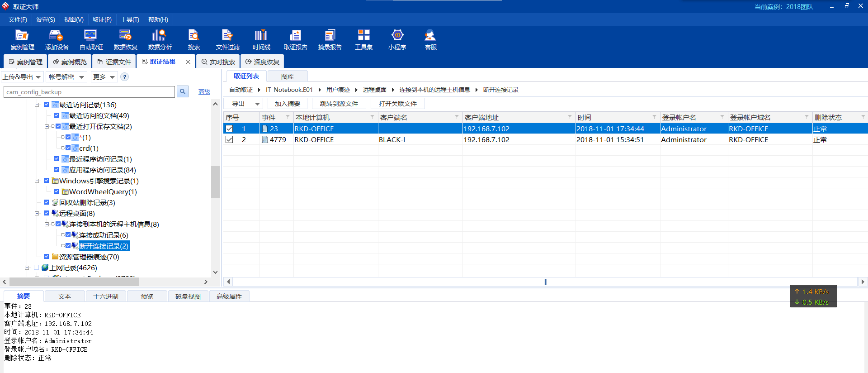Click the 跳转到源文件 button
868x373 pixels.
(339, 104)
